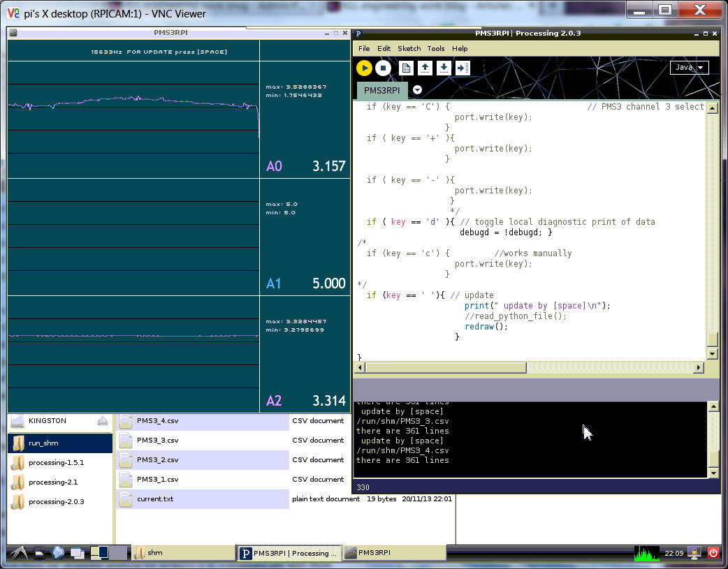Click the Export Application icon
Screen dimensions: 728x569
coord(463,68)
